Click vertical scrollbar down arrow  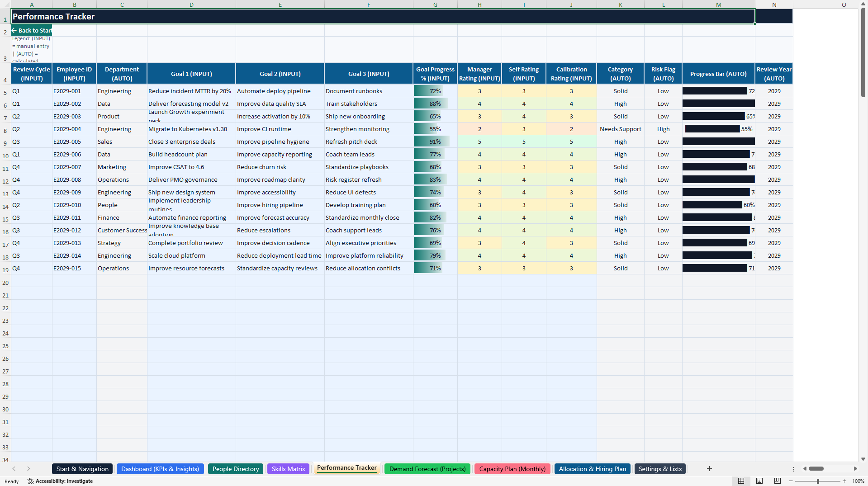click(x=863, y=459)
